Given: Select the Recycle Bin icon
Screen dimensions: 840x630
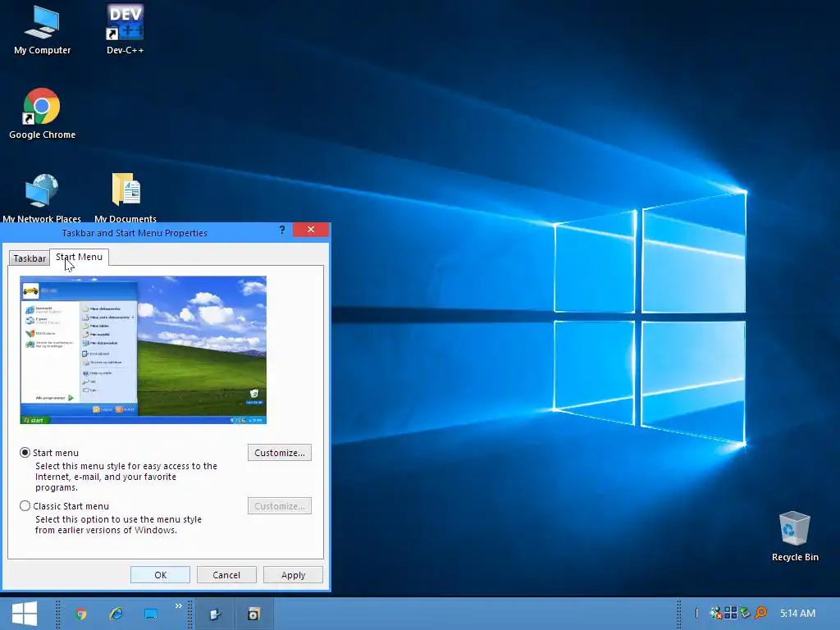Looking at the screenshot, I should 795,536.
